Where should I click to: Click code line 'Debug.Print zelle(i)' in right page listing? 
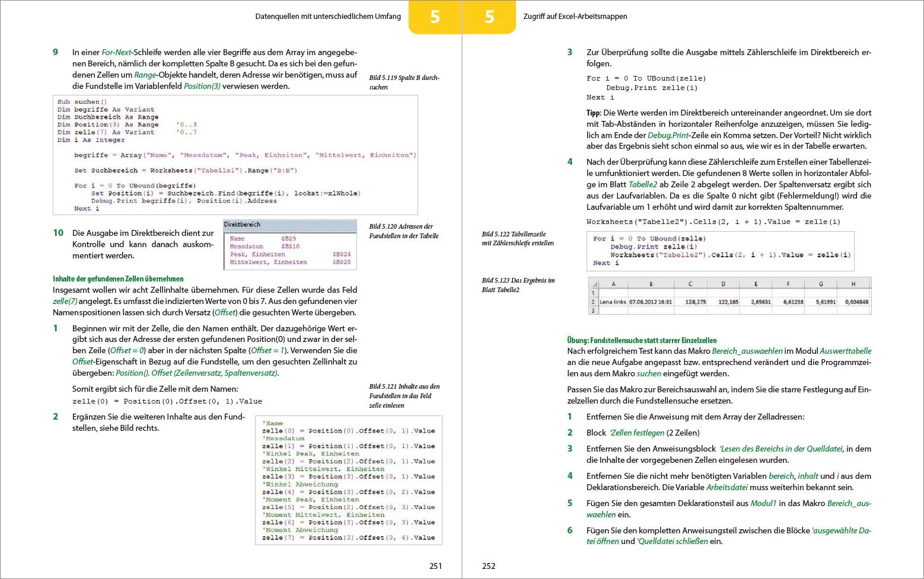[651, 88]
